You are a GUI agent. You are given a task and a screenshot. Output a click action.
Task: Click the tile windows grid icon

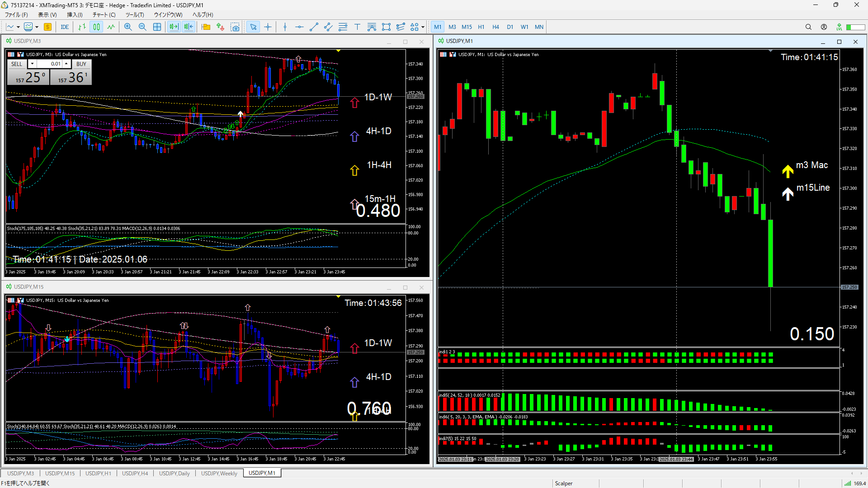[157, 27]
